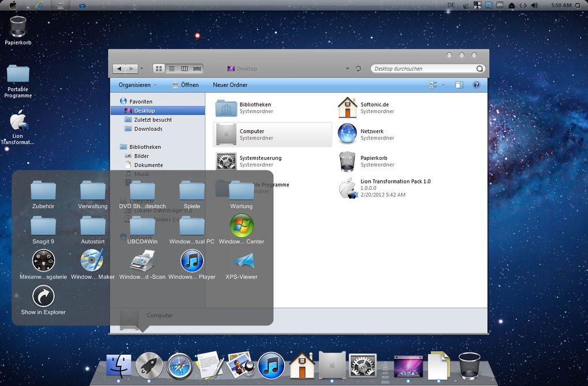Click the change view icon in toolbar
Screen dimensions: 588x386
click(433, 85)
